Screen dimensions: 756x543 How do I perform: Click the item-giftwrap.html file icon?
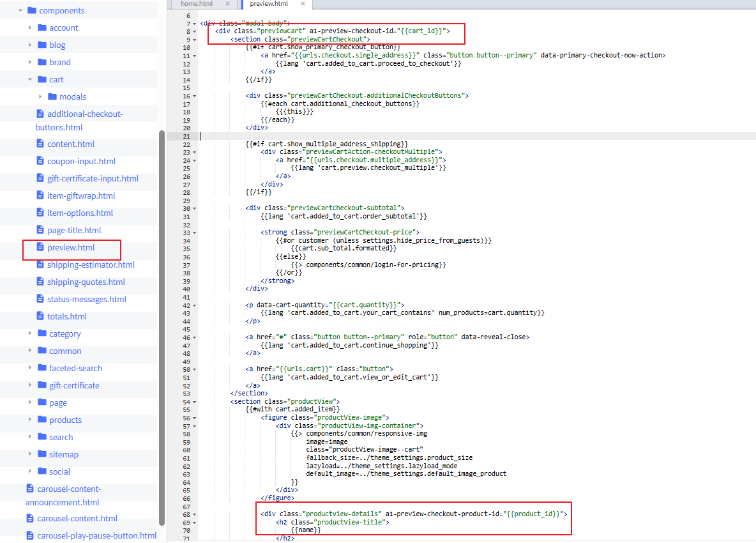[x=40, y=195]
